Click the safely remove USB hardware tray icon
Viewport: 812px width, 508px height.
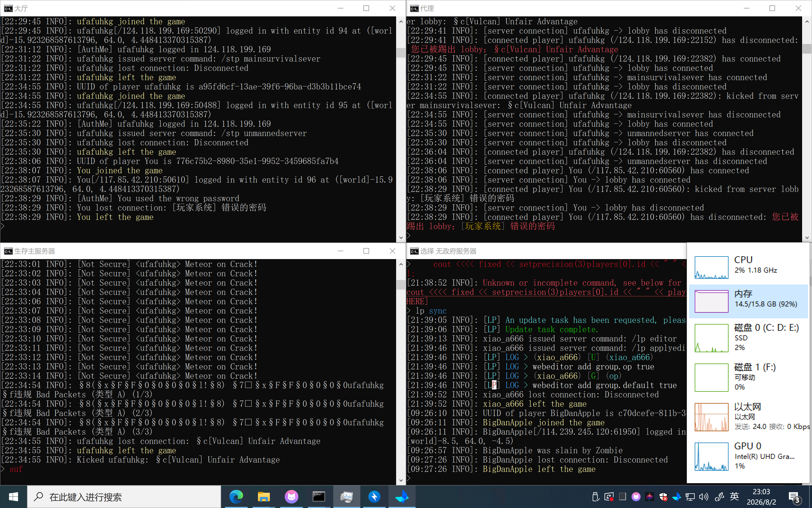click(x=595, y=497)
